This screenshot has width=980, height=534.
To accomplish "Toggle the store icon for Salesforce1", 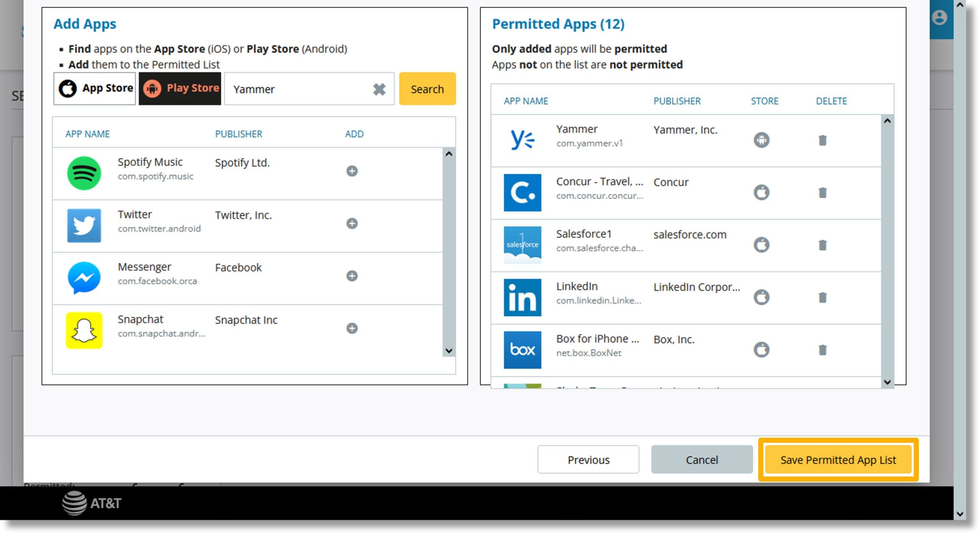I will tap(761, 244).
